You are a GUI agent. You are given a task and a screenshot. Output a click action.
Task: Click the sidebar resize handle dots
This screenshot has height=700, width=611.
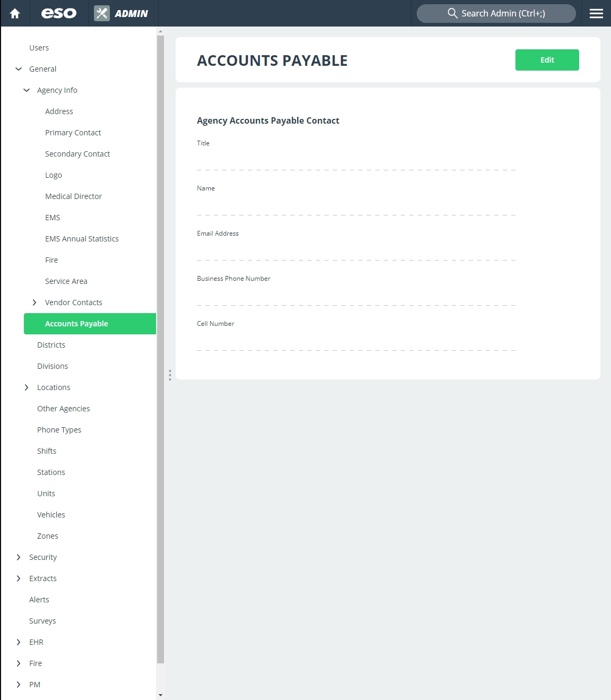pos(170,375)
